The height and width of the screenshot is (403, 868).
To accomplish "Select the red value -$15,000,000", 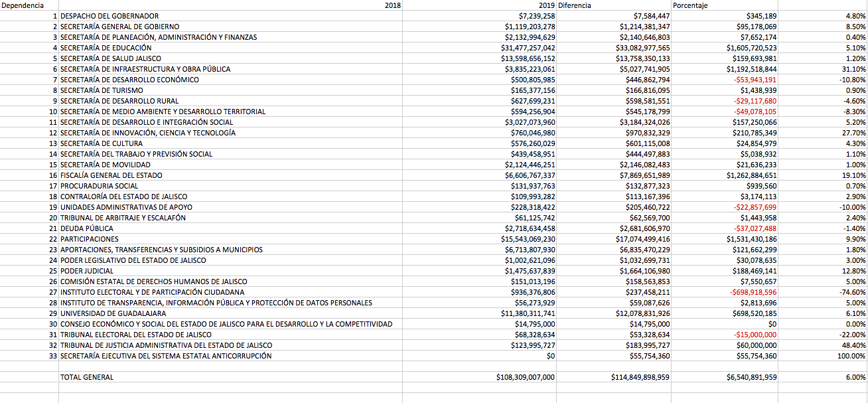I will (x=725, y=335).
